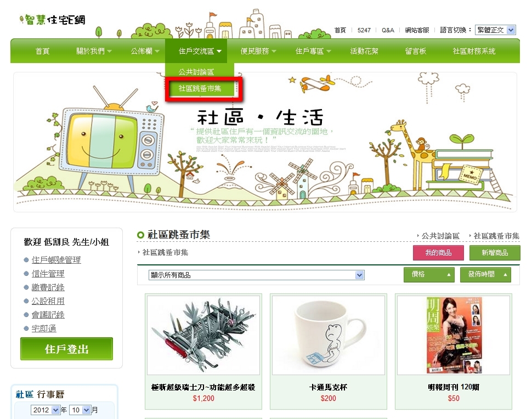Viewport: 532px width, 419px height.
Task: Expand the 便民服務 navigation menu
Action: point(258,51)
